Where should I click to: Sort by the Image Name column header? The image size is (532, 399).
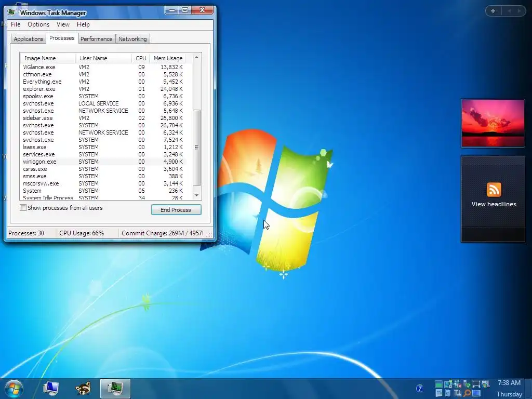[48, 58]
